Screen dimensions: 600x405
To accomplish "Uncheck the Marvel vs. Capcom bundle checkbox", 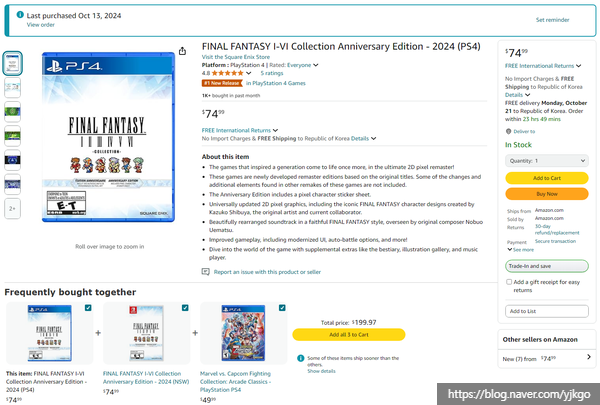I will point(284,308).
